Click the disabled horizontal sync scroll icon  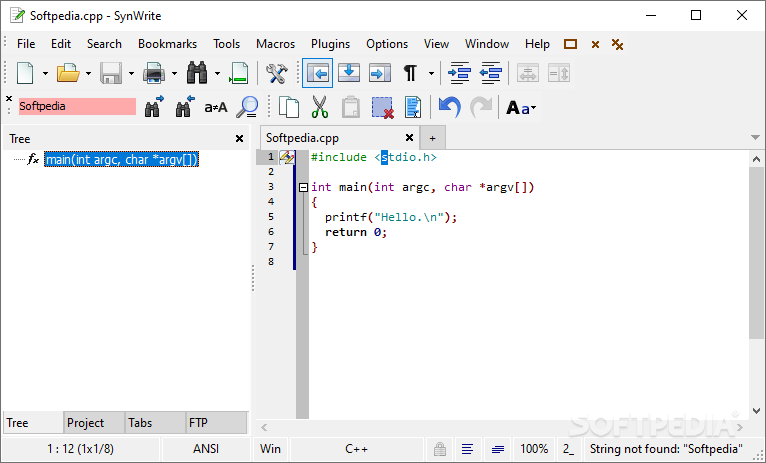(x=528, y=73)
